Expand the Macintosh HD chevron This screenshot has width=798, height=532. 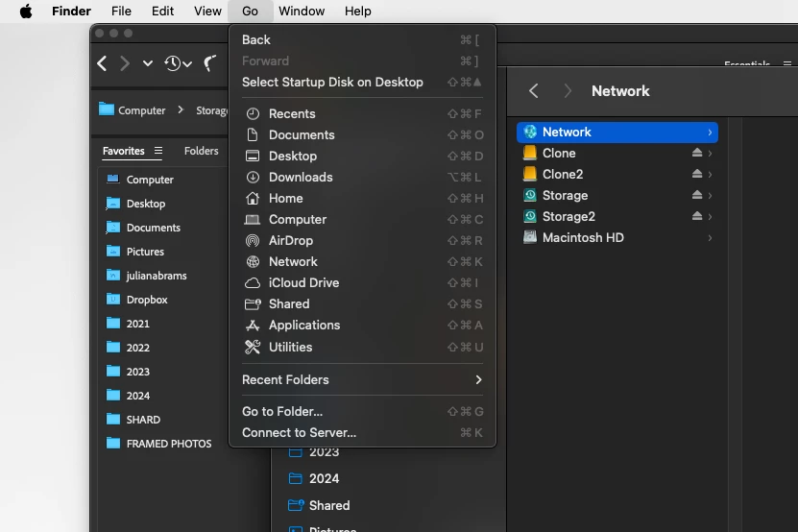point(710,238)
